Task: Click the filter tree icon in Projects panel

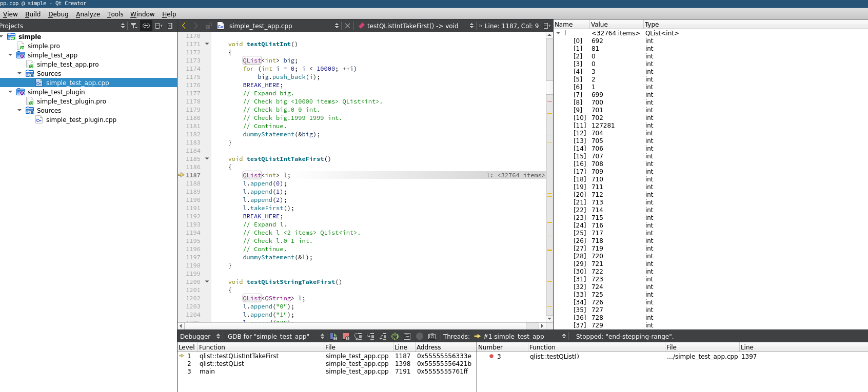Action: click(x=134, y=26)
